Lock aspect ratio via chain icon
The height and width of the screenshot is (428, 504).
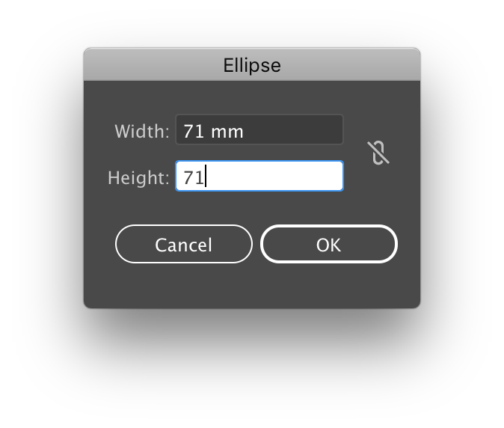[x=378, y=153]
